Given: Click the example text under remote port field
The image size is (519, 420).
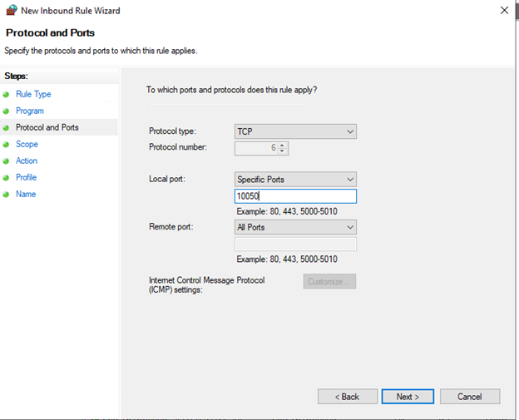Looking at the screenshot, I should 287,259.
